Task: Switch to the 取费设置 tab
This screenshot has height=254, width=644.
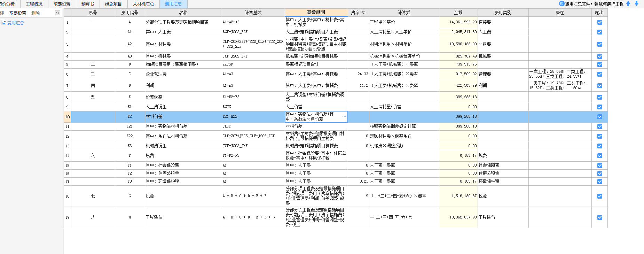Action: pos(62,4)
